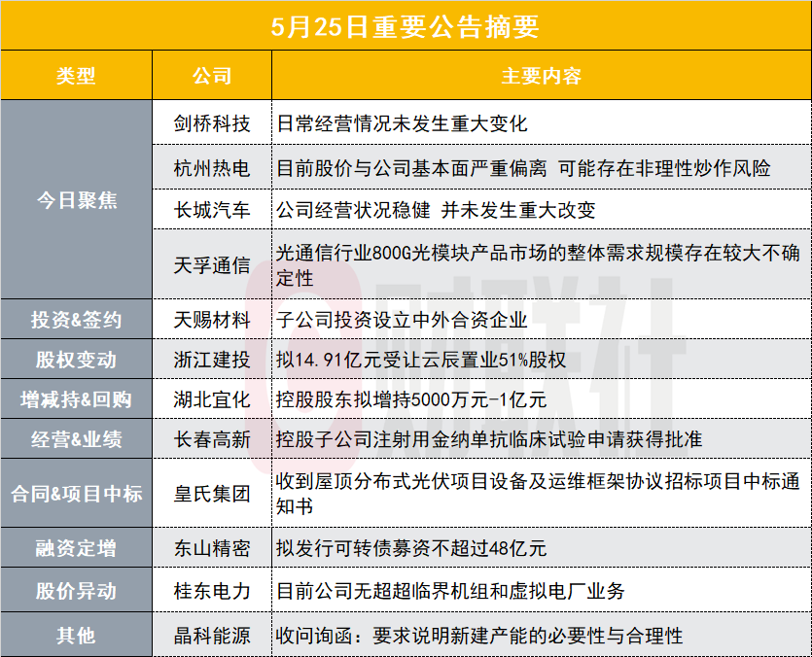Select the 类型 column header

(x=76, y=76)
